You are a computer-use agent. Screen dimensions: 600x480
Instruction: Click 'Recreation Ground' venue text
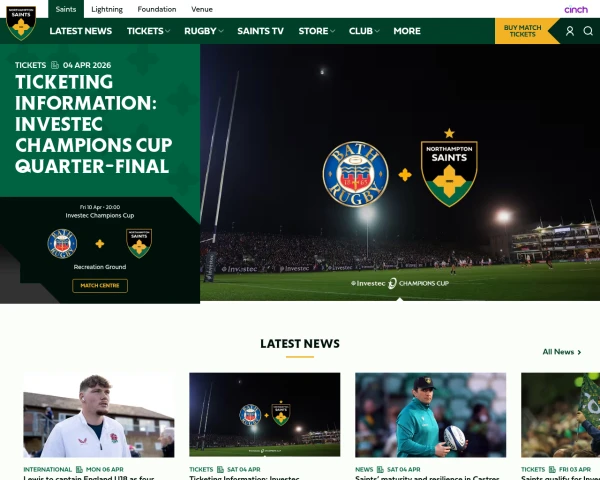[100, 267]
